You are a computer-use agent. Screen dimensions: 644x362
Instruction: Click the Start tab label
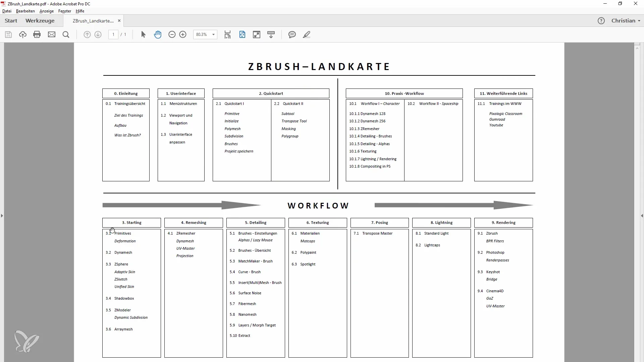pyautogui.click(x=11, y=21)
